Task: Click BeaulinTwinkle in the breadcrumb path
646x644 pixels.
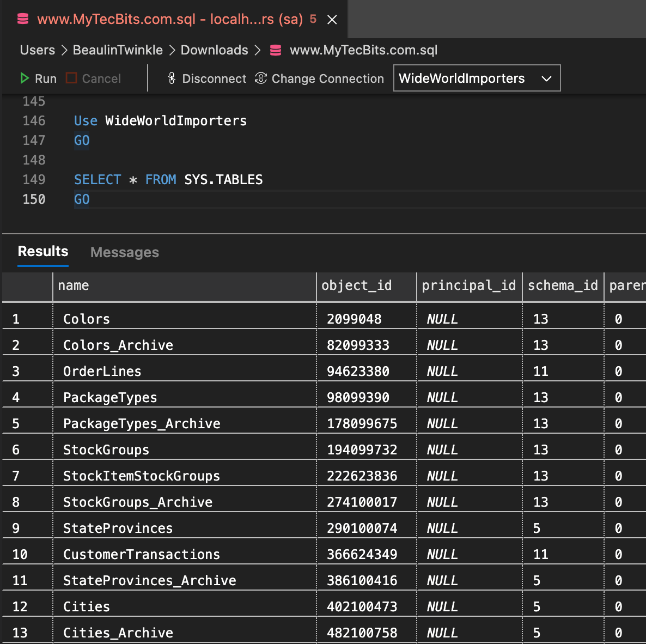Action: 118,50
